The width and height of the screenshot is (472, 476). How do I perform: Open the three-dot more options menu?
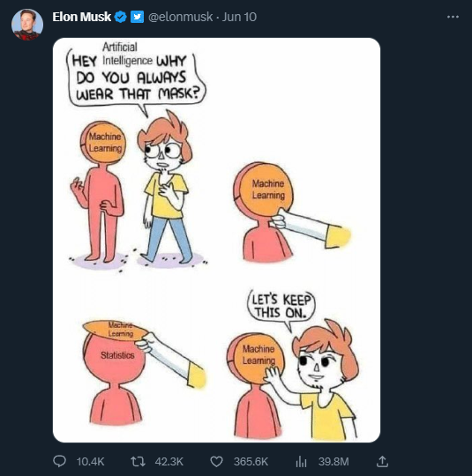pos(453,17)
